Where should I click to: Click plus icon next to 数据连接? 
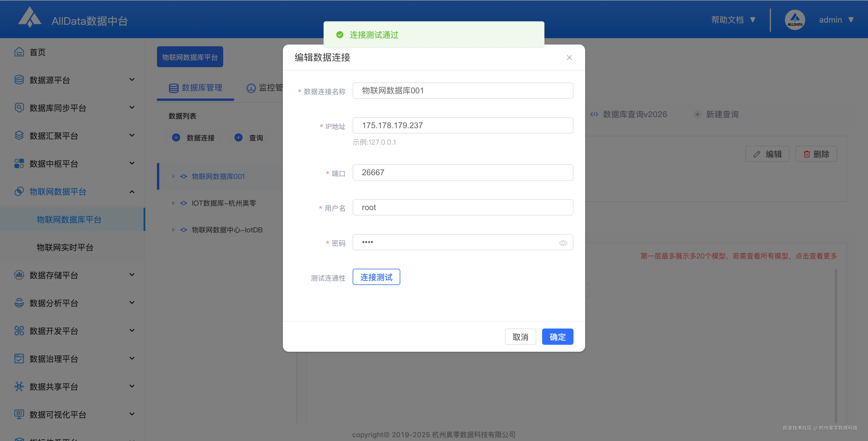(x=176, y=137)
